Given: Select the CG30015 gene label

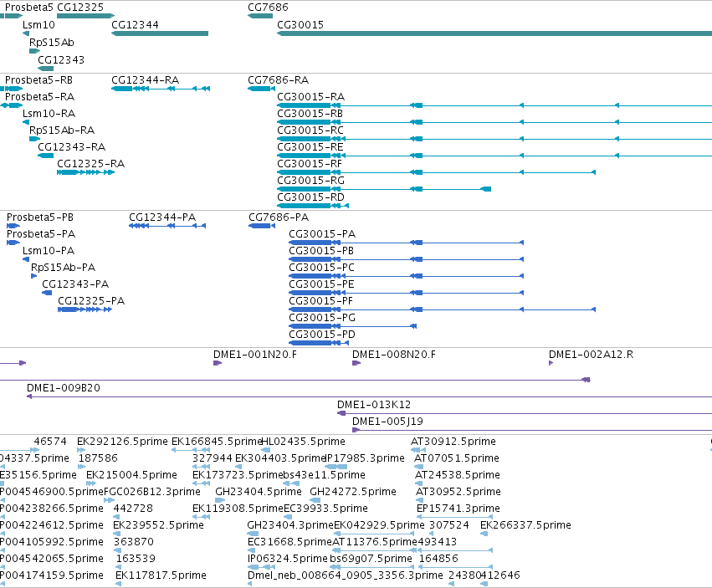Looking at the screenshot, I should [300, 25].
